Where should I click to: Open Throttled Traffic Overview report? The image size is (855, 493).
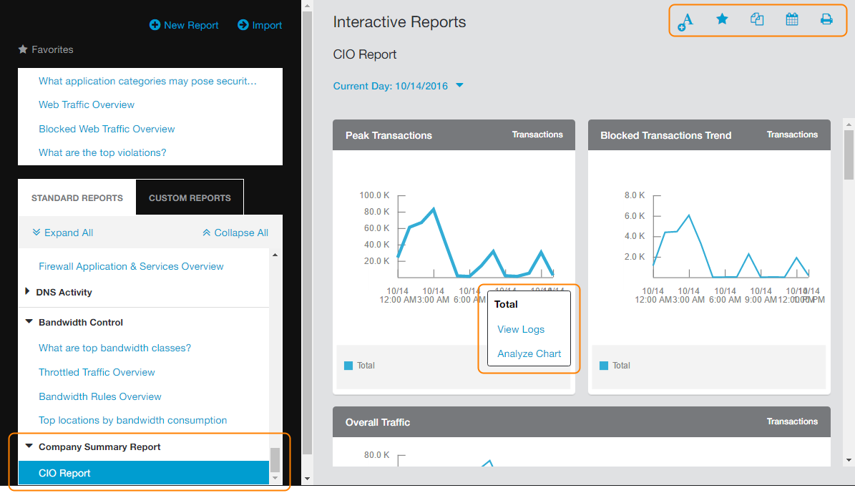[x=97, y=372]
